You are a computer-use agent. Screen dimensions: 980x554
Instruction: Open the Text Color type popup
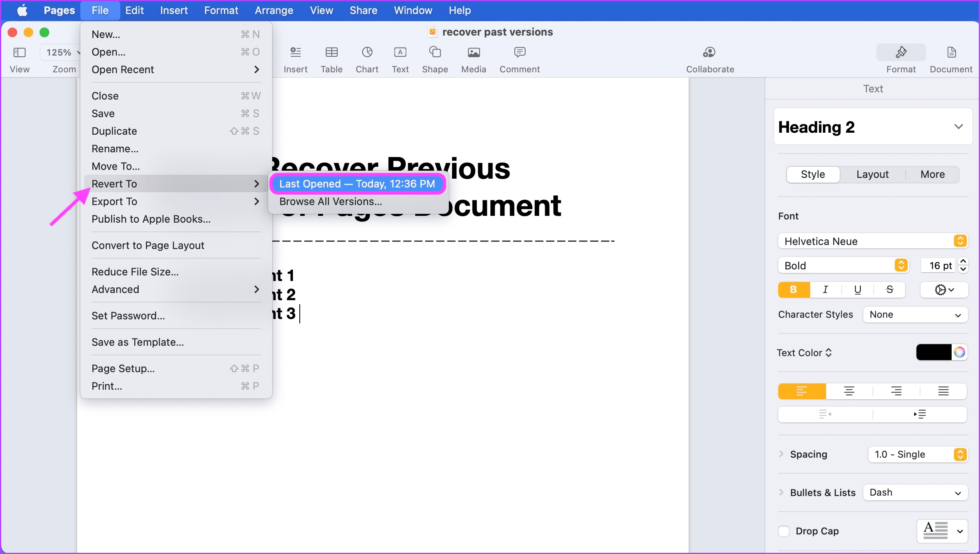805,353
